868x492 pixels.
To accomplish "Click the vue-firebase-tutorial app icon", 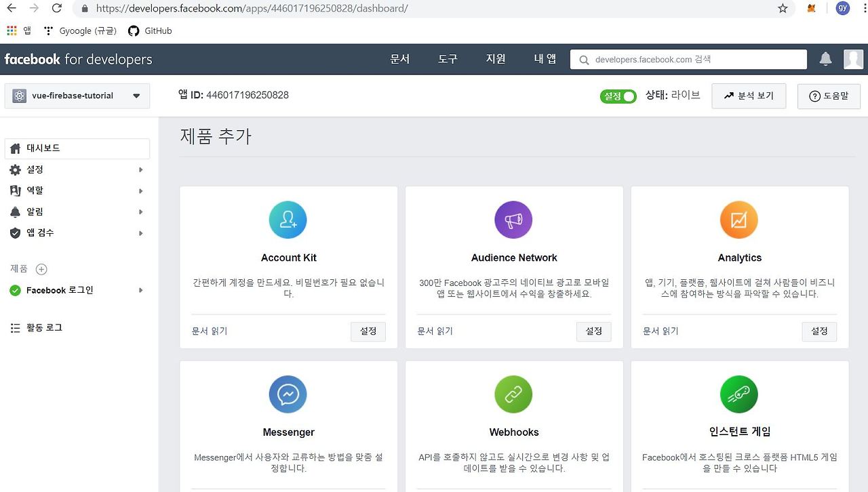I will click(19, 96).
